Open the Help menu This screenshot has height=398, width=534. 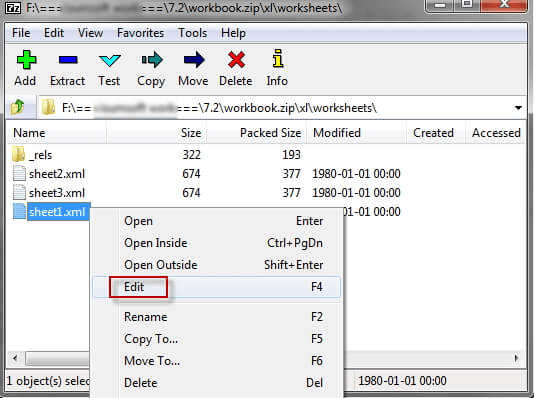pyautogui.click(x=233, y=33)
